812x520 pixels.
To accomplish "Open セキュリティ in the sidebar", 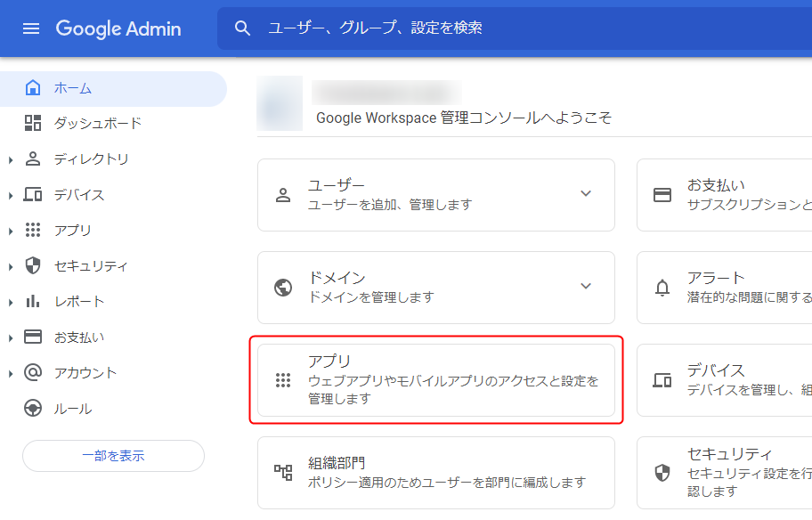I will [x=91, y=265].
